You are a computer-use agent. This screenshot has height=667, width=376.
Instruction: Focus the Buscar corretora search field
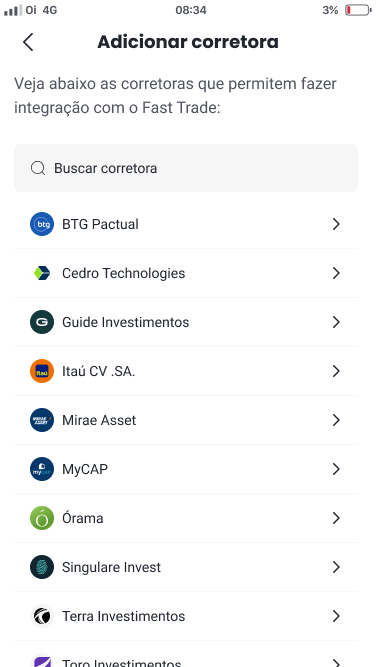186,168
